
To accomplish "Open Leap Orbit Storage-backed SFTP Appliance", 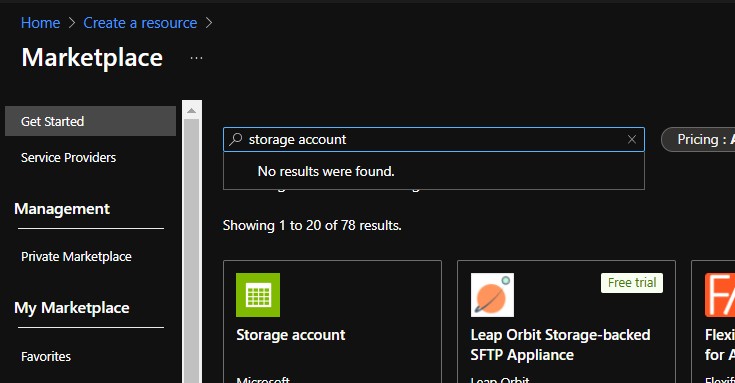I will click(560, 345).
